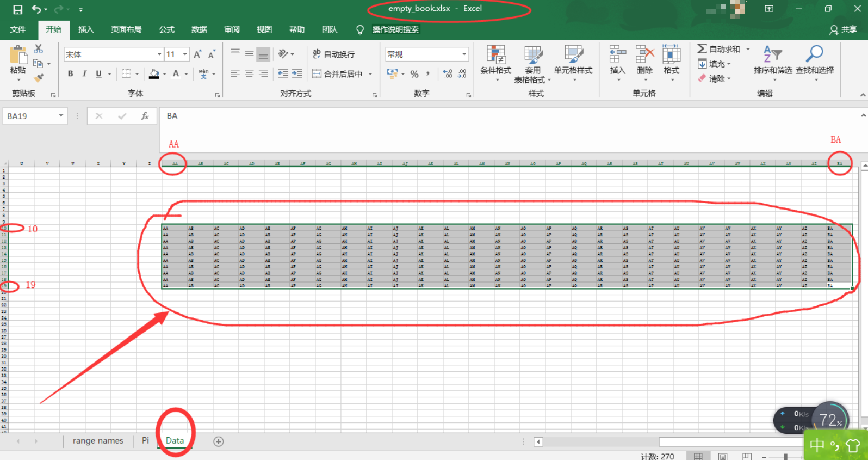Increase decimal places
The width and height of the screenshot is (868, 460).
pos(448,73)
